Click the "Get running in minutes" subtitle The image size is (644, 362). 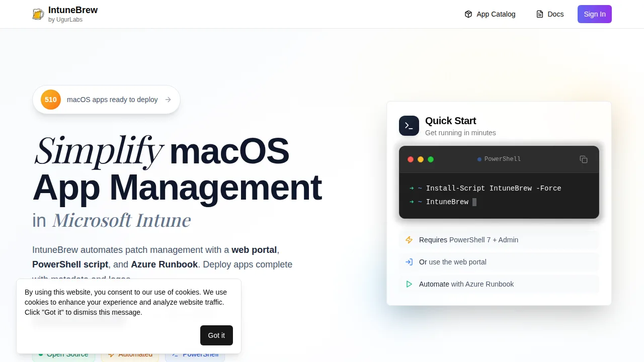460,133
